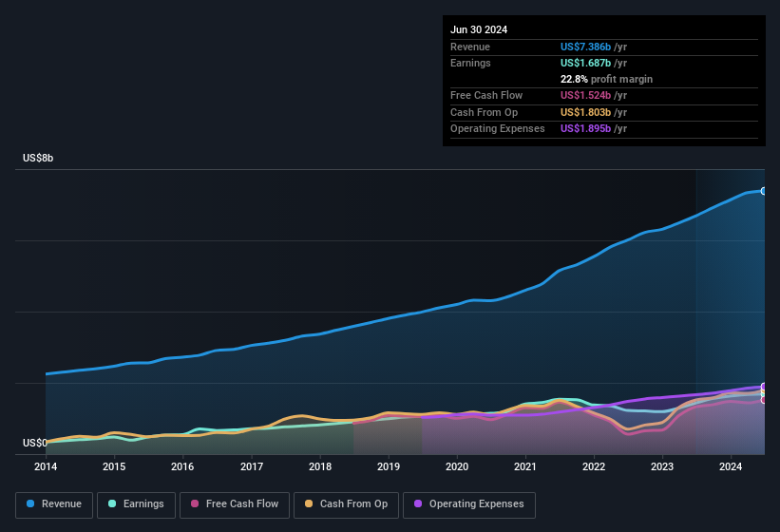Toggle the Operating Expenses legend button
780x532 pixels.
coord(468,504)
